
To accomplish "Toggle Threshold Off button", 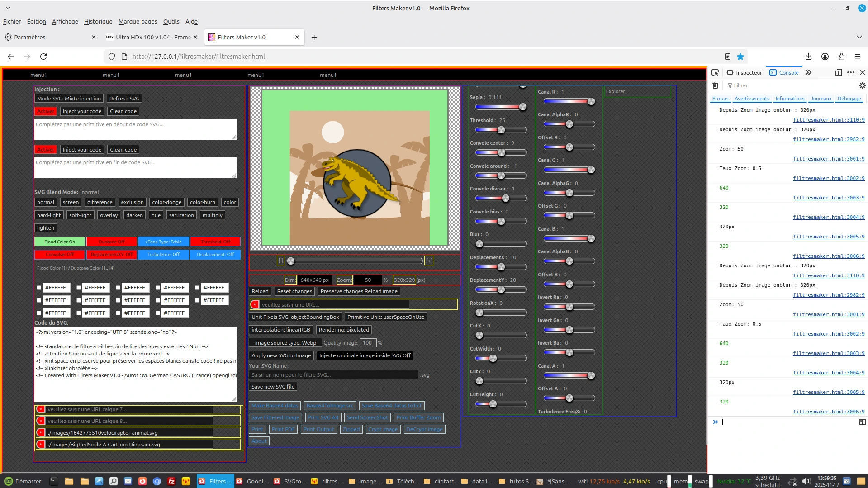I will 215,242.
